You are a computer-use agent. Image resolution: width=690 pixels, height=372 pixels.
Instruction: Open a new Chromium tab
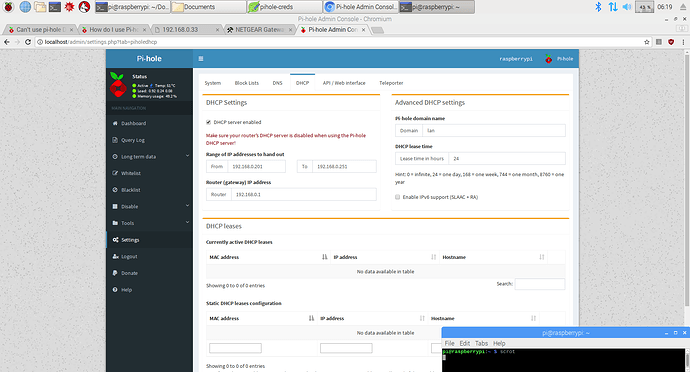378,30
